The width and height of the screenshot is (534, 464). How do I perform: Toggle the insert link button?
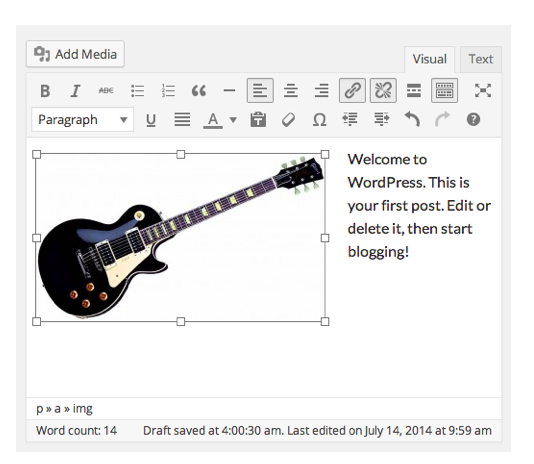point(352,91)
